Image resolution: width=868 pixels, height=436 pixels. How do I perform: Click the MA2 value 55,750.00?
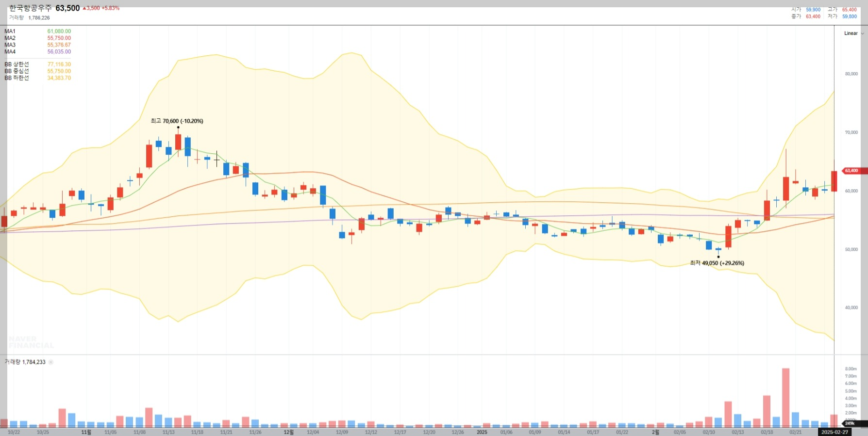59,38
